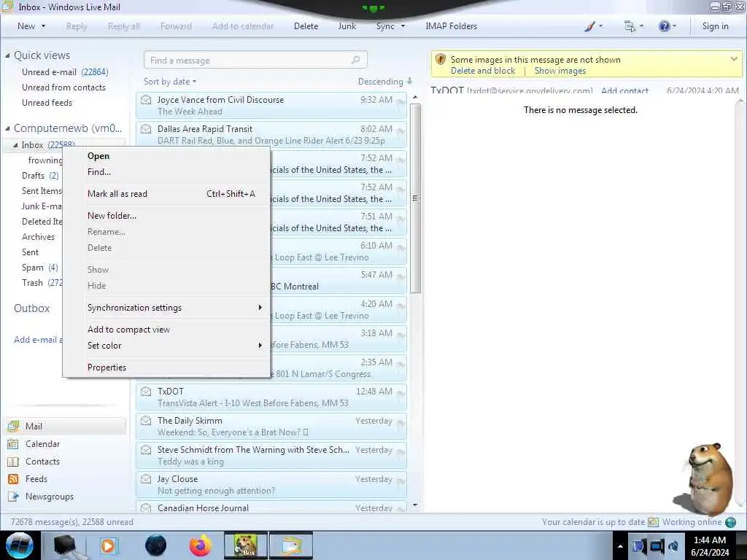
Task: Click the Contacts book icon
Action: [x=13, y=462]
